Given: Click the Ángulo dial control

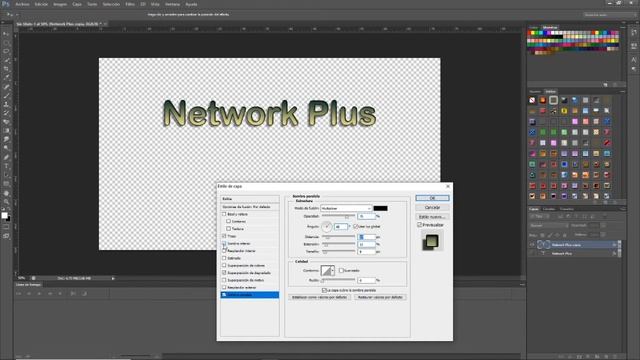Looking at the screenshot, I should pos(327,227).
